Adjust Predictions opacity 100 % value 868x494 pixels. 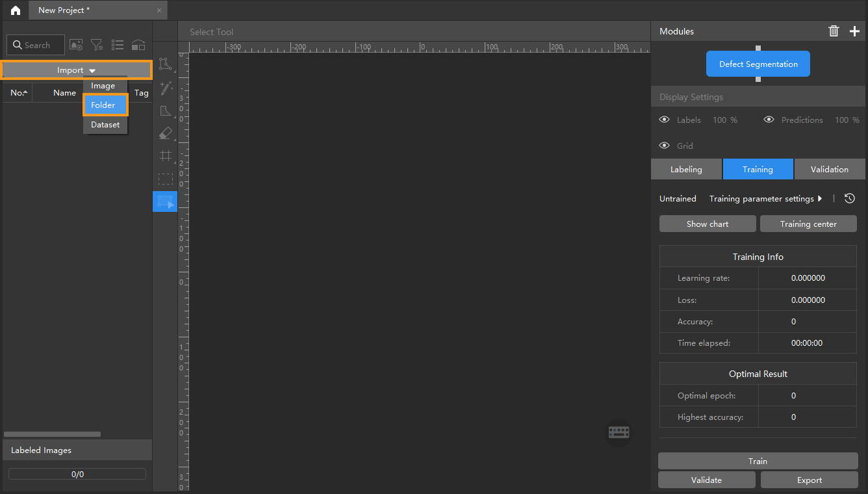pos(847,120)
